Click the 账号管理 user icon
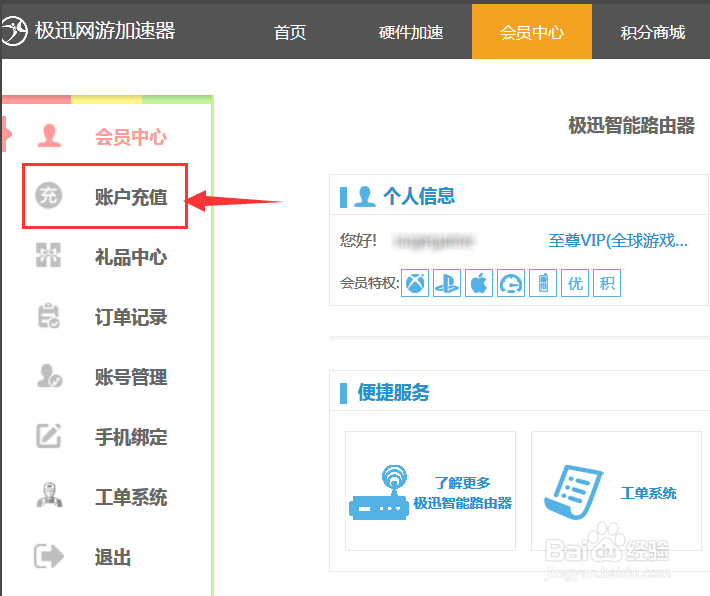 tap(49, 375)
